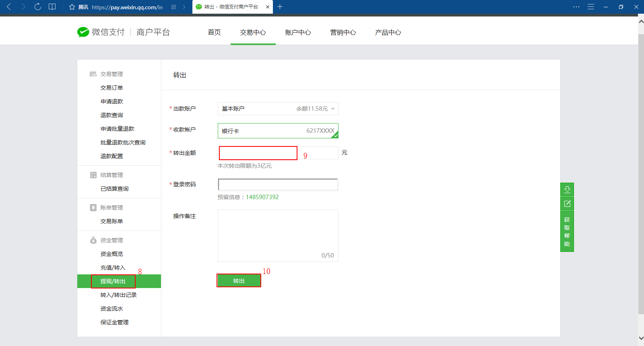
Task: Reload the page with the refresh icon
Action: [x=38, y=7]
